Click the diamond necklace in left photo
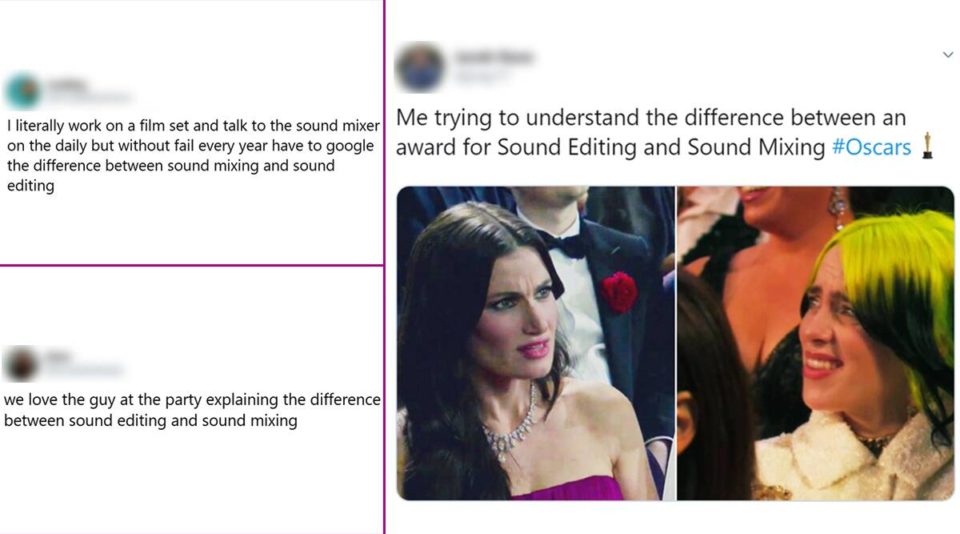This screenshot has width=960, height=534. coord(511,427)
